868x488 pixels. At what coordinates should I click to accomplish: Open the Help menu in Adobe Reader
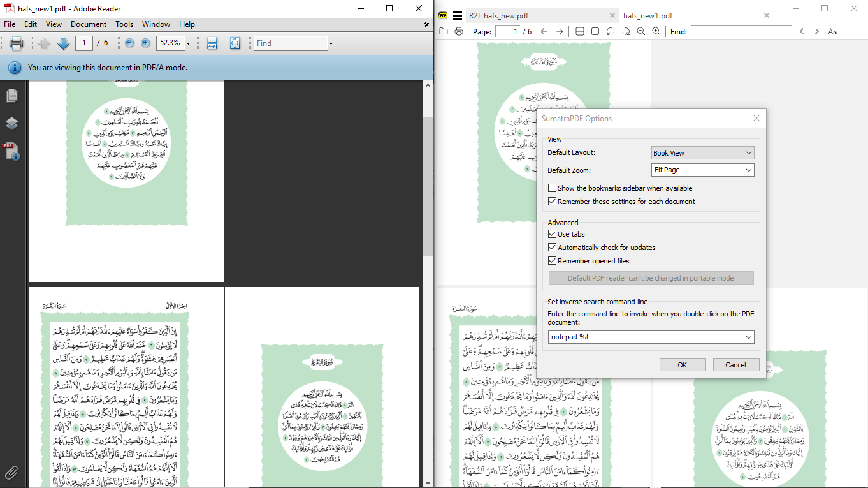point(187,24)
